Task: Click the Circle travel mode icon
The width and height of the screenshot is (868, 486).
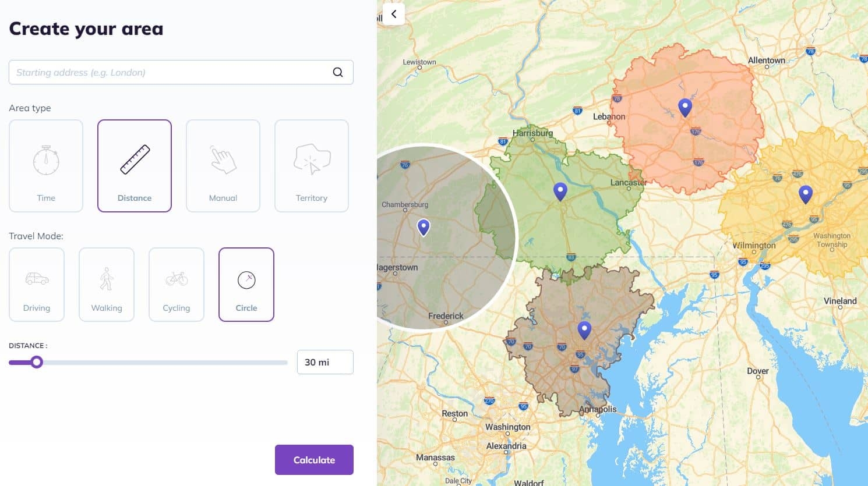Action: (246, 278)
